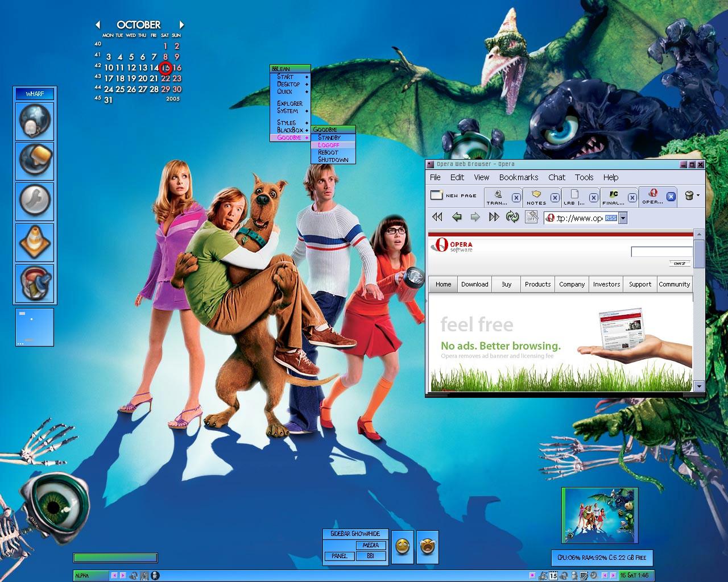The height and width of the screenshot is (582, 728).
Task: Click the Opera page vertical scrollbar thumb
Action: coord(699,253)
